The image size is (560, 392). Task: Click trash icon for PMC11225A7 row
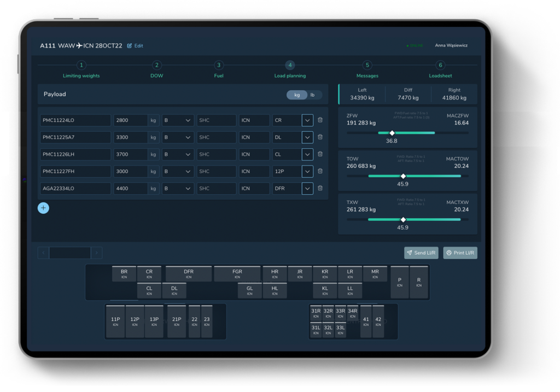point(320,137)
